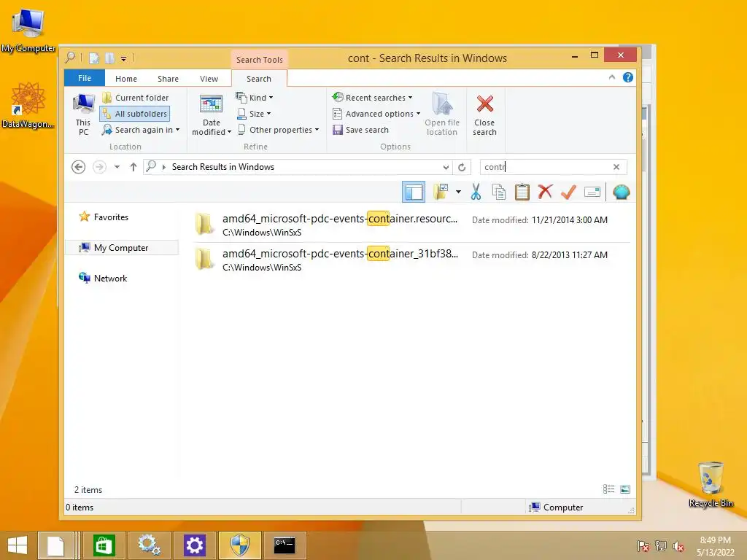This screenshot has height=560, width=747.
Task: Open the Recent searches dropdown
Action: tap(373, 98)
